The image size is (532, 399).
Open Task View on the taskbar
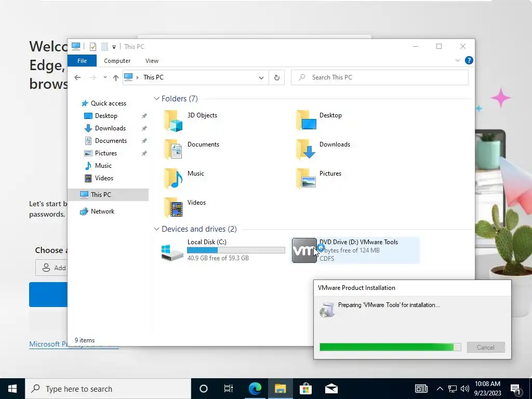pyautogui.click(x=229, y=389)
